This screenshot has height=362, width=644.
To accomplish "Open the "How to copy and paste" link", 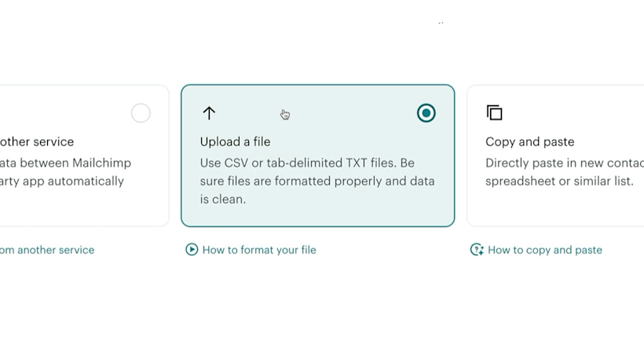I will 545,250.
